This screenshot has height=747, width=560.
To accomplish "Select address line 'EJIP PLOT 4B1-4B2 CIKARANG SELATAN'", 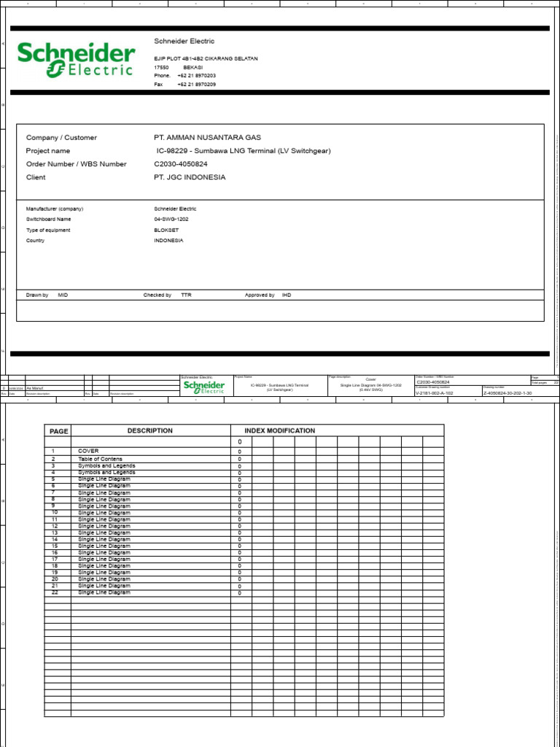I will tap(206, 58).
